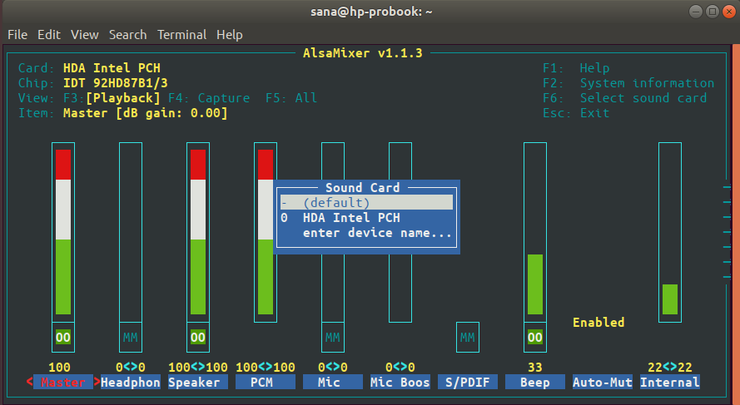
Task: Select the Auto-Mut channel label
Action: (603, 382)
